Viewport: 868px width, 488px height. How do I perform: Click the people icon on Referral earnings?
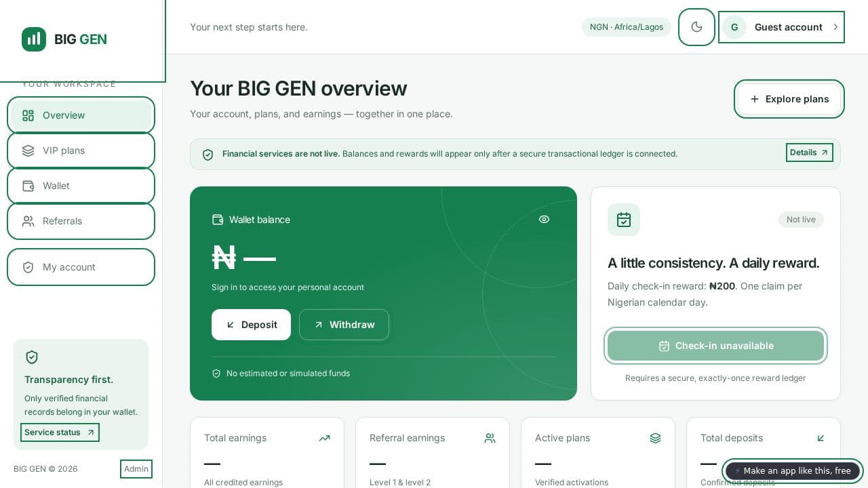[490, 438]
